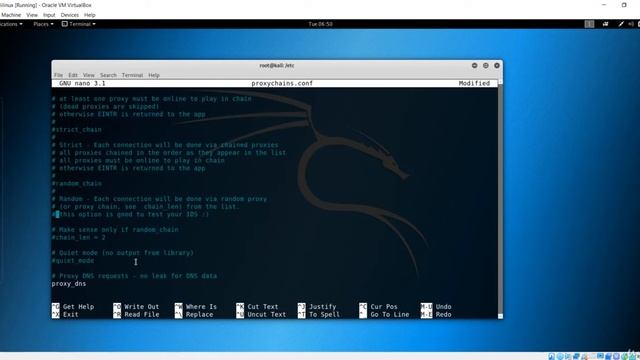The width and height of the screenshot is (640, 360).
Task: Place cursor on the #random_chain line
Action: click(77, 184)
